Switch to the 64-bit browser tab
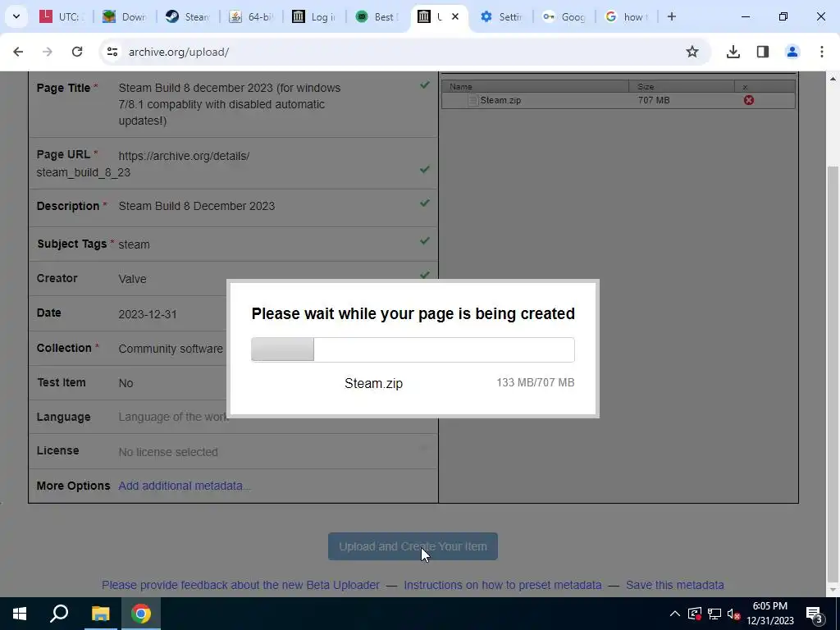 click(251, 16)
